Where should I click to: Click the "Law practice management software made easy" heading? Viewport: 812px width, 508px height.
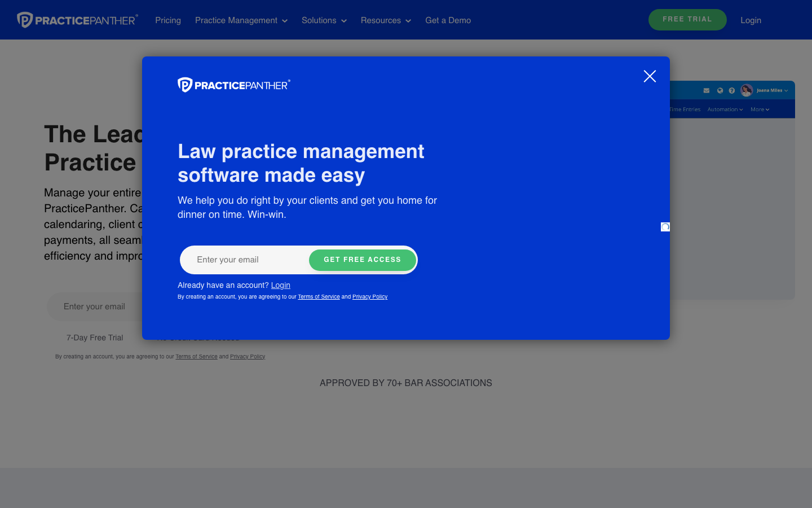click(301, 163)
